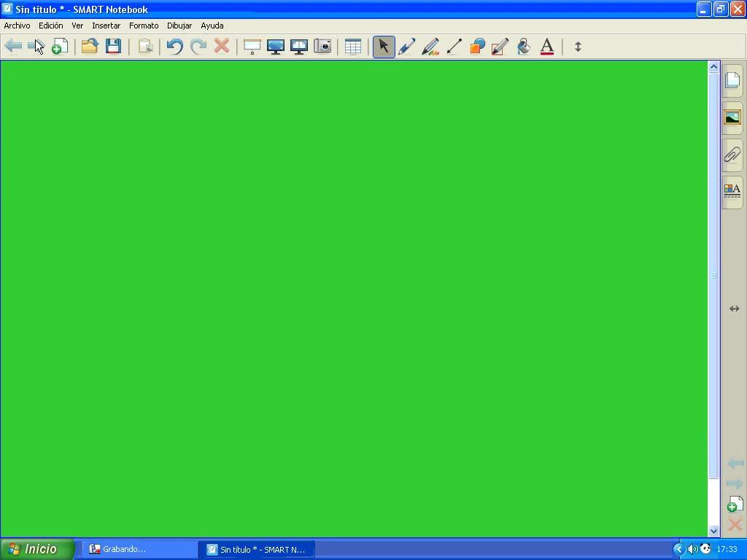Delete page with sidebar red X

735,525
